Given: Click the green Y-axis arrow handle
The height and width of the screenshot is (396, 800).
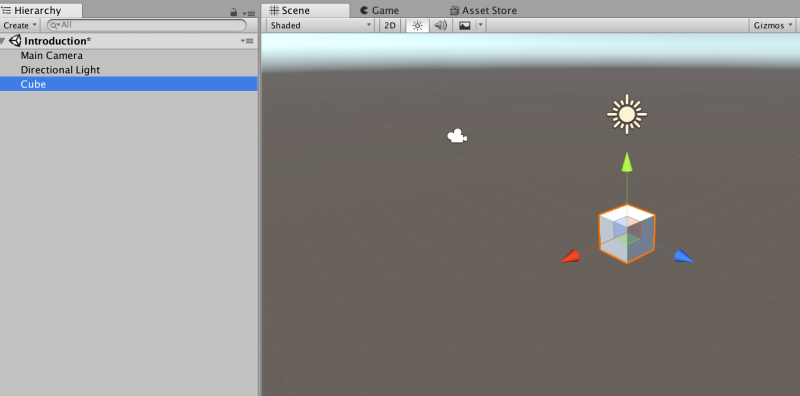Looking at the screenshot, I should 627,162.
